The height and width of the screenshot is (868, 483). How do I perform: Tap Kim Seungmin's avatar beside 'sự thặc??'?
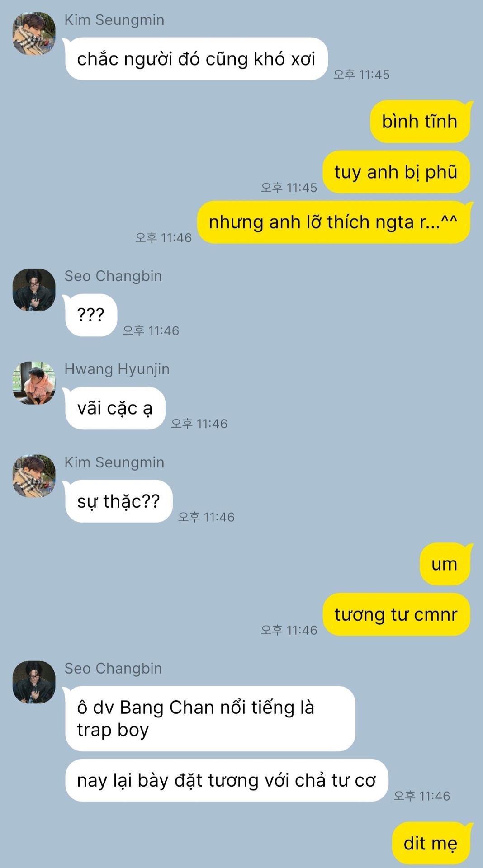(34, 476)
